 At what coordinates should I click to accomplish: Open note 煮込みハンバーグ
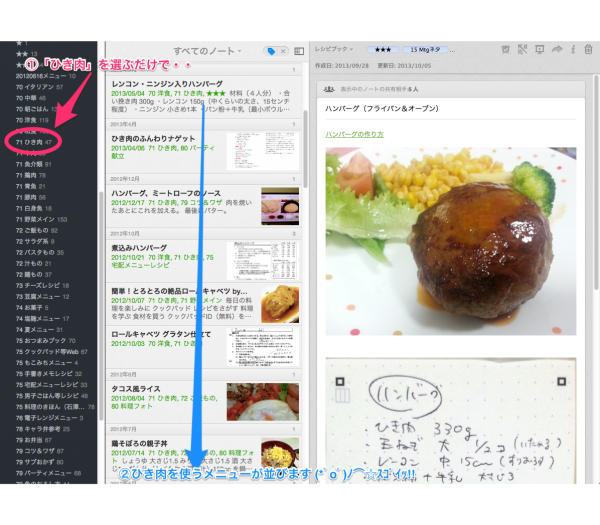204,260
